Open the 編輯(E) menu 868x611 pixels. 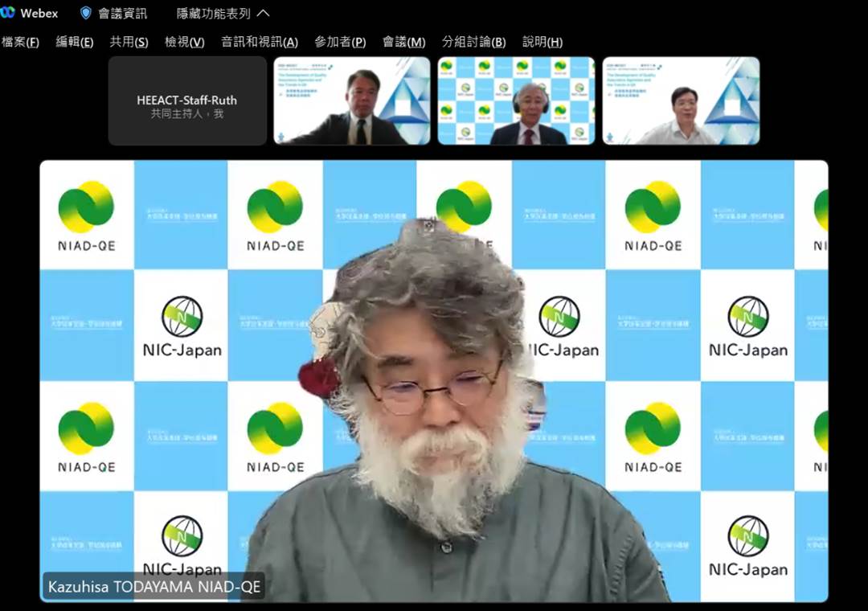click(74, 42)
